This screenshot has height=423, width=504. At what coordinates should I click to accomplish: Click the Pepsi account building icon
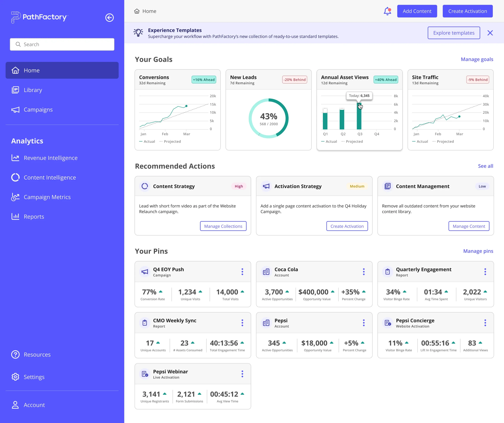coord(266,323)
